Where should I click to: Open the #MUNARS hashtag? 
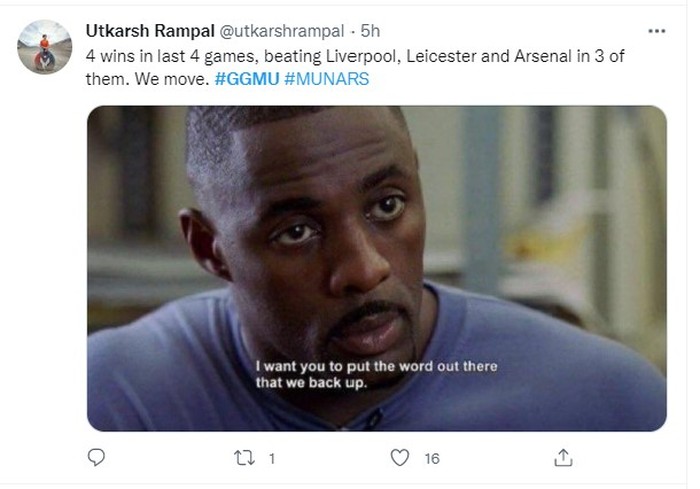pos(327,78)
